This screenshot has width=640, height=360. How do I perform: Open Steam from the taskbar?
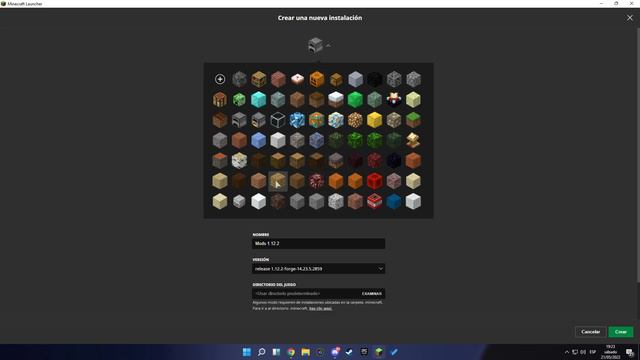coord(349,352)
